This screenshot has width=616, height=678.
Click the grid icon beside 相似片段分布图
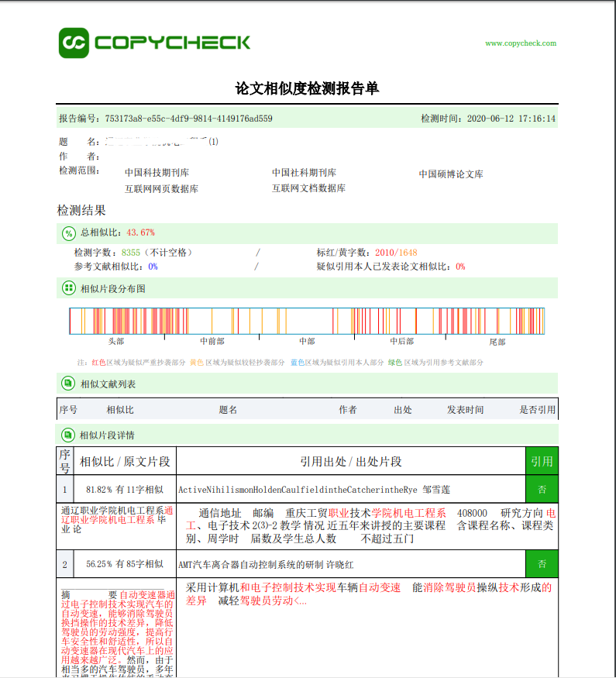point(68,288)
